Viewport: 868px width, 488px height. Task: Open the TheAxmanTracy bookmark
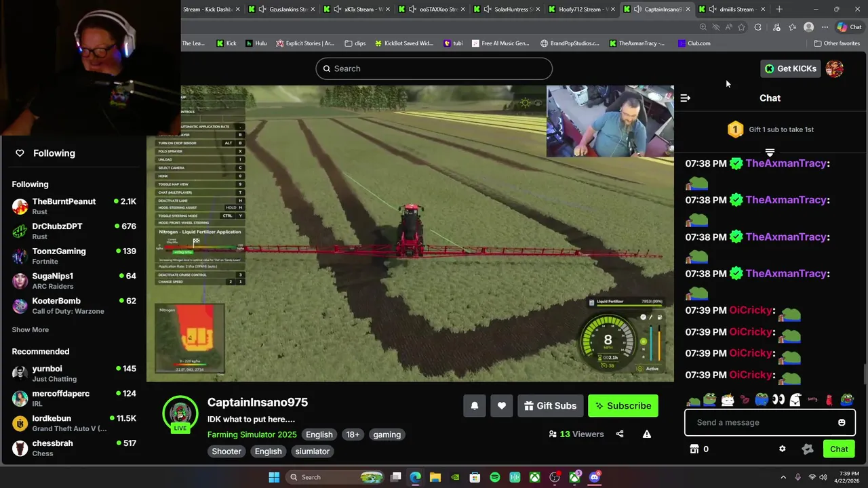click(x=636, y=43)
